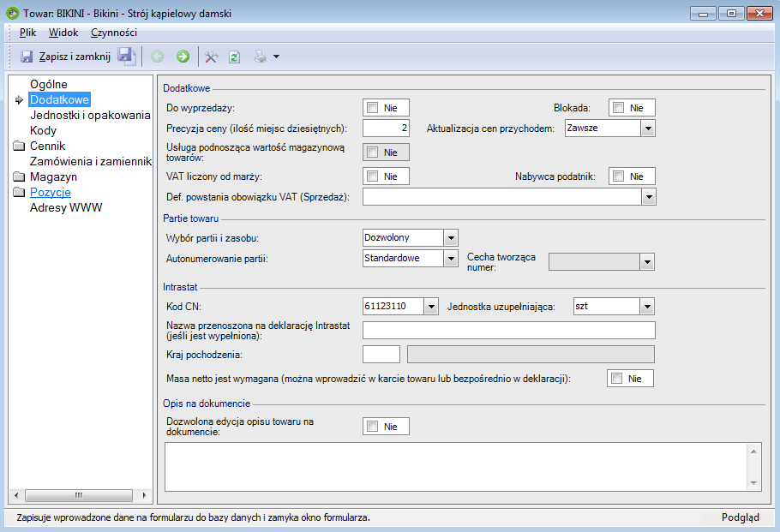The height and width of the screenshot is (532, 780).
Task: Open the Widok menu
Action: coord(63,33)
